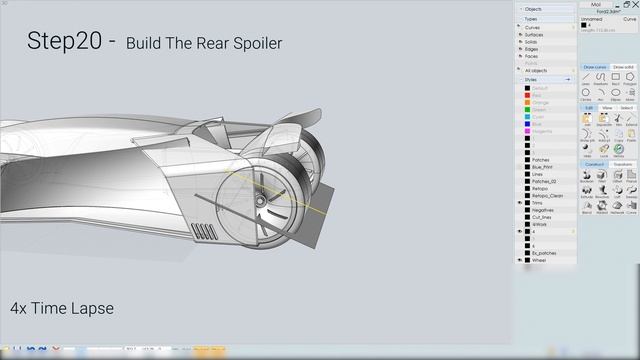
Task: Select the Lines drawing tool
Action: click(586, 78)
